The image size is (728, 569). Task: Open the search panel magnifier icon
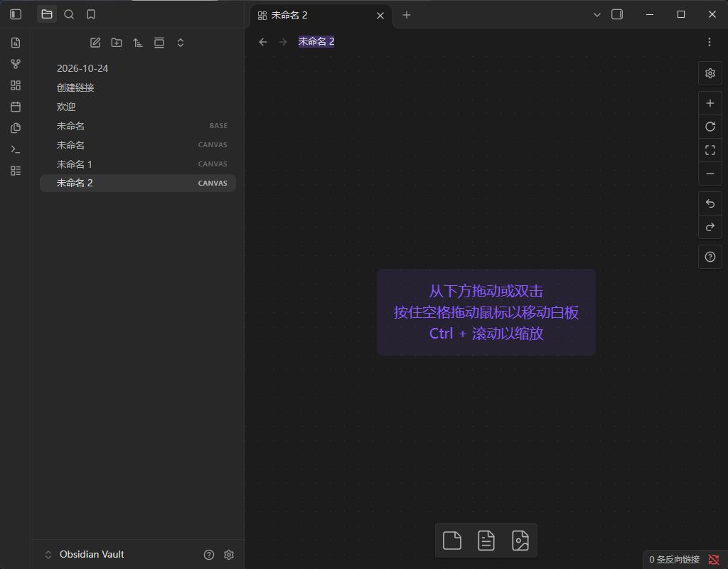click(x=69, y=14)
